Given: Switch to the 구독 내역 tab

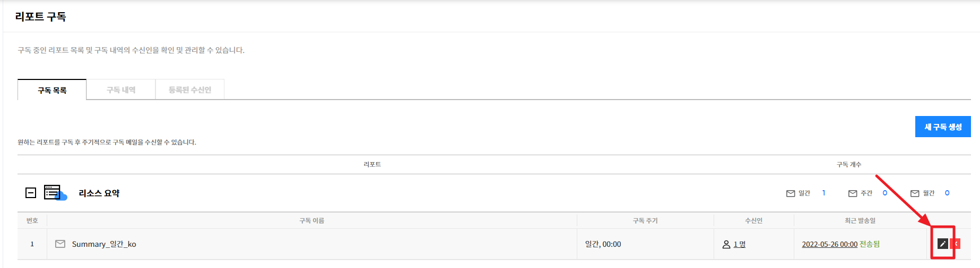Looking at the screenshot, I should [121, 90].
